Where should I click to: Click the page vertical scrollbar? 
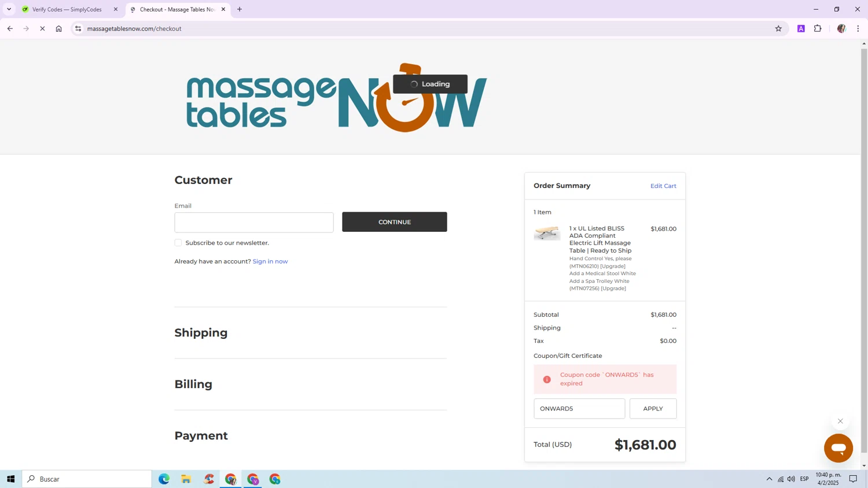click(x=864, y=250)
